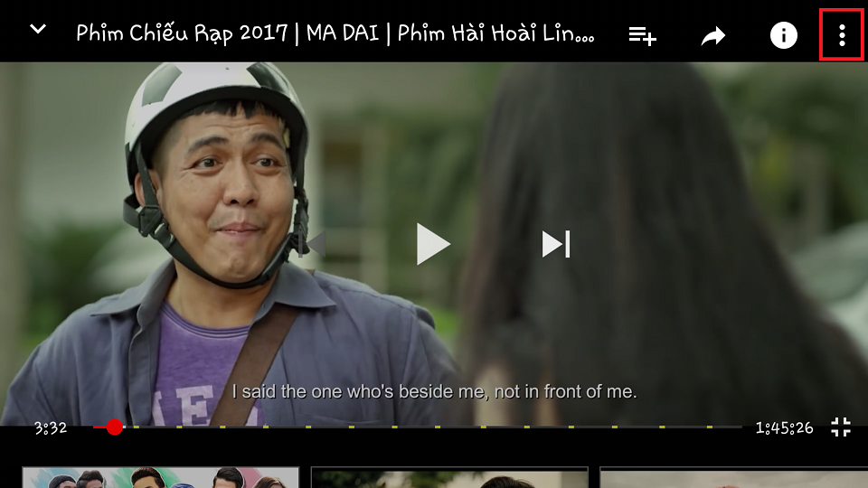This screenshot has width=868, height=488.
Task: Open the video info card icon
Action: click(x=783, y=35)
